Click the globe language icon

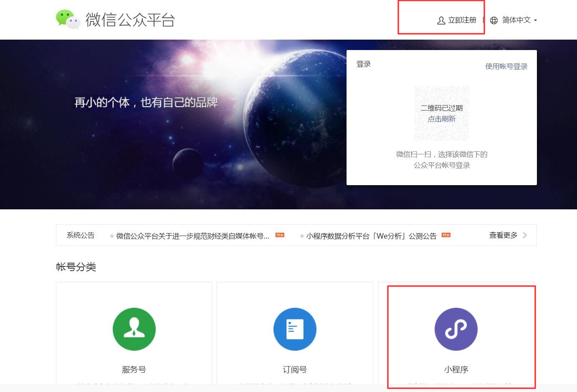tap(494, 20)
